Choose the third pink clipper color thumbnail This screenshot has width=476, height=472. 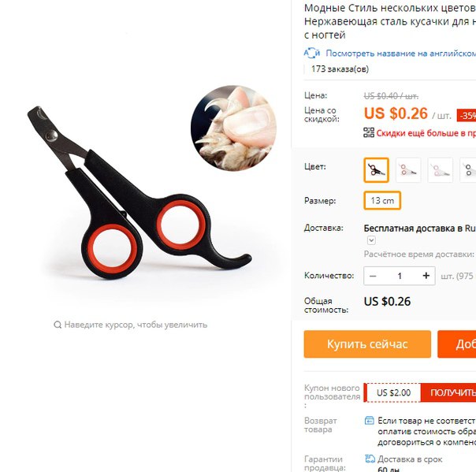pyautogui.click(x=441, y=170)
